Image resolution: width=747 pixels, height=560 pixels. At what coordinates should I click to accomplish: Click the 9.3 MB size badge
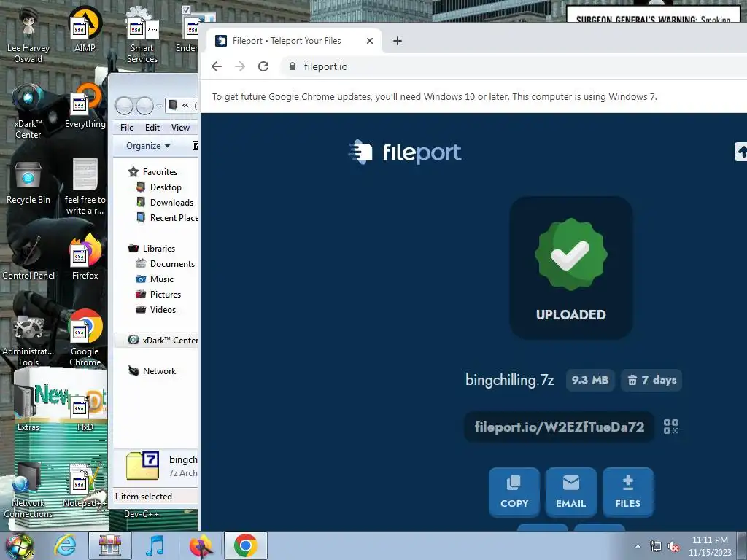click(x=589, y=380)
